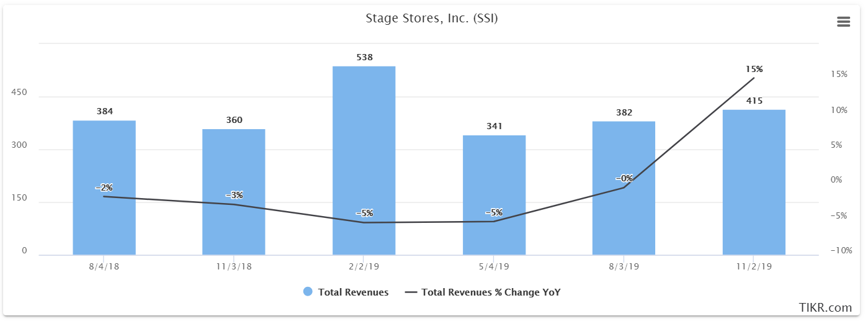Click the Stage Stores, Inc. (SSI) title

(x=432, y=19)
